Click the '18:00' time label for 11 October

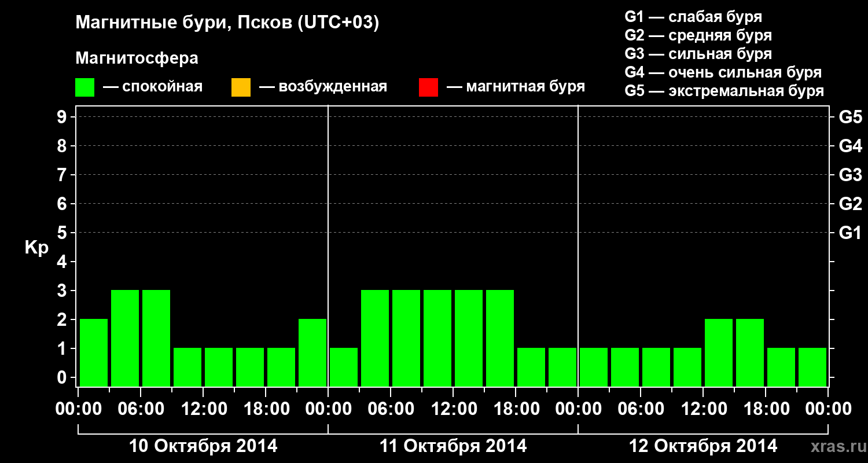(516, 409)
